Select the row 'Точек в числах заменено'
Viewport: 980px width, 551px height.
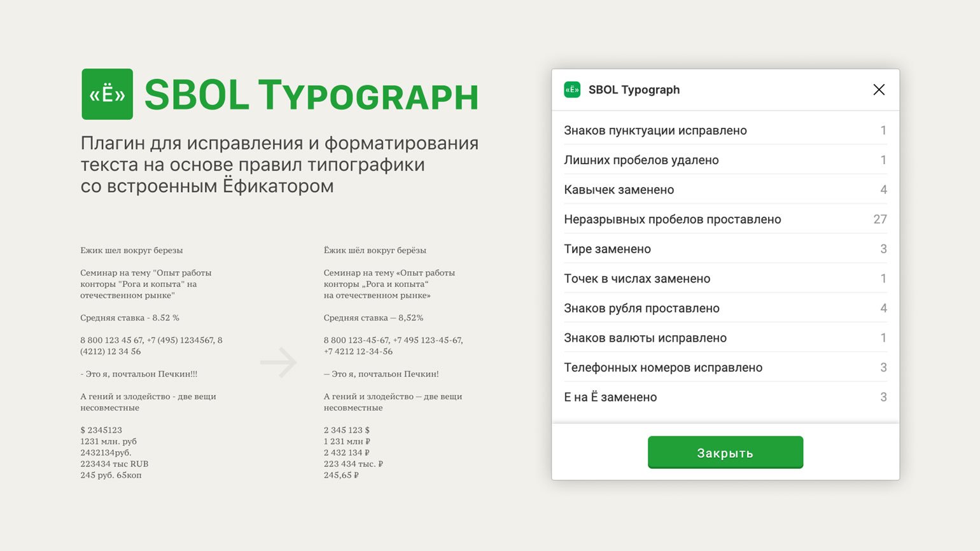pos(725,278)
